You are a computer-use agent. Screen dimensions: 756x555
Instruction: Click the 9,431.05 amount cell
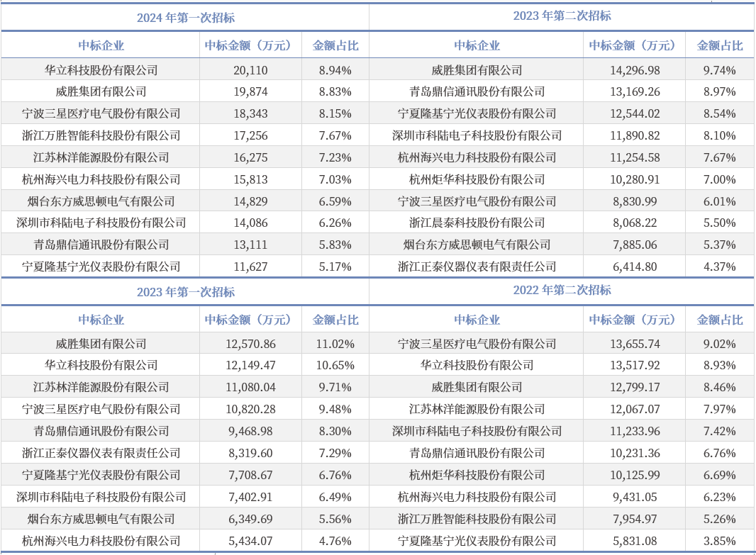[635, 497]
